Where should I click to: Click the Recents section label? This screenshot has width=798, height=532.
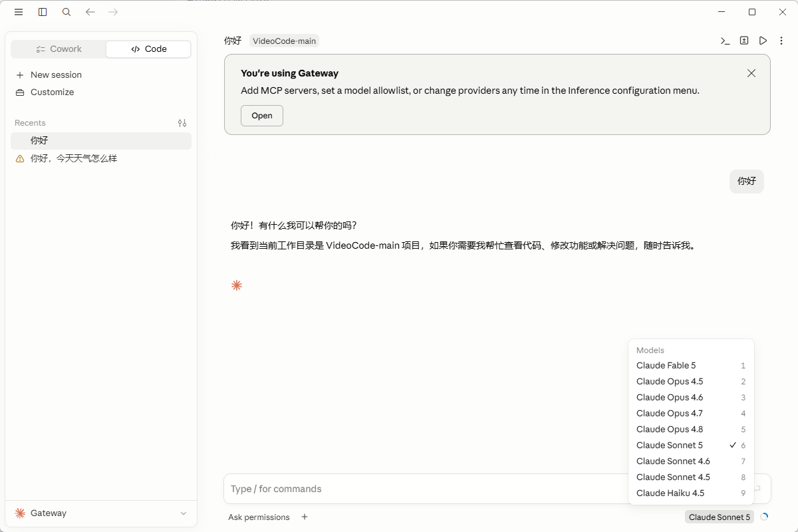(x=30, y=123)
